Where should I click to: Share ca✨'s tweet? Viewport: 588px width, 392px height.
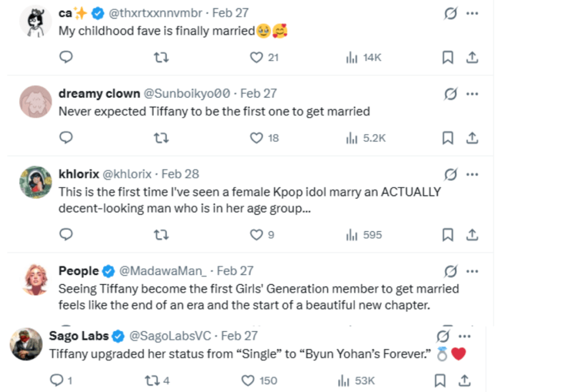(471, 57)
